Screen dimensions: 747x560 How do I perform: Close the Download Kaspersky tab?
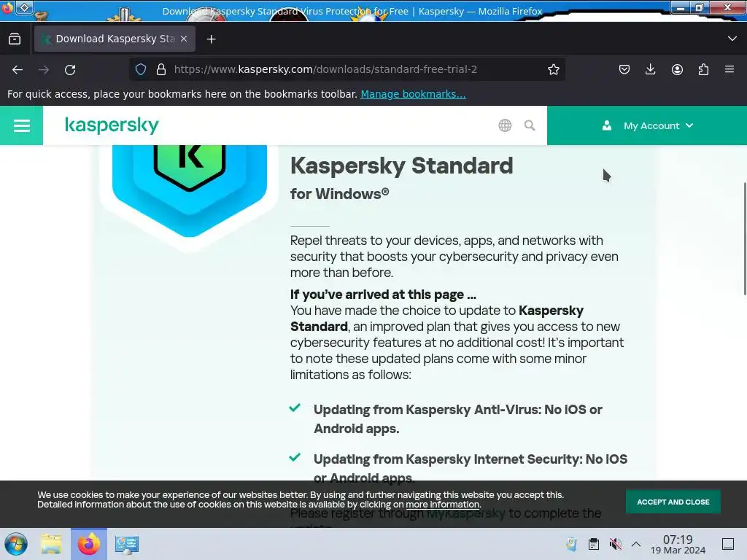point(184,39)
